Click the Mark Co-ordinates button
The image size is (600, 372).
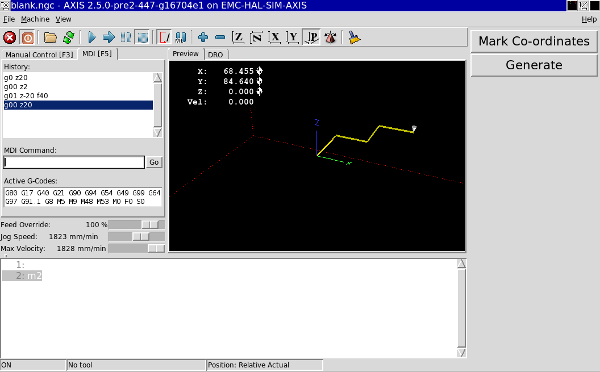(534, 41)
